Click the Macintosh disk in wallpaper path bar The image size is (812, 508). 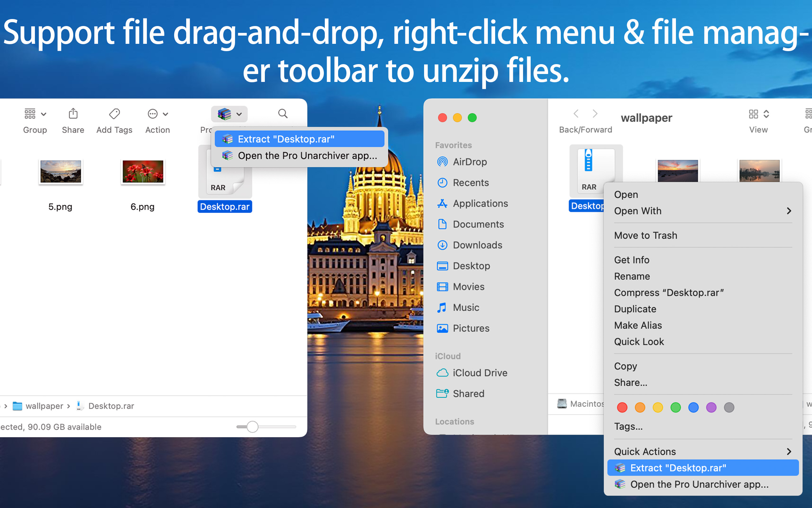click(x=580, y=404)
